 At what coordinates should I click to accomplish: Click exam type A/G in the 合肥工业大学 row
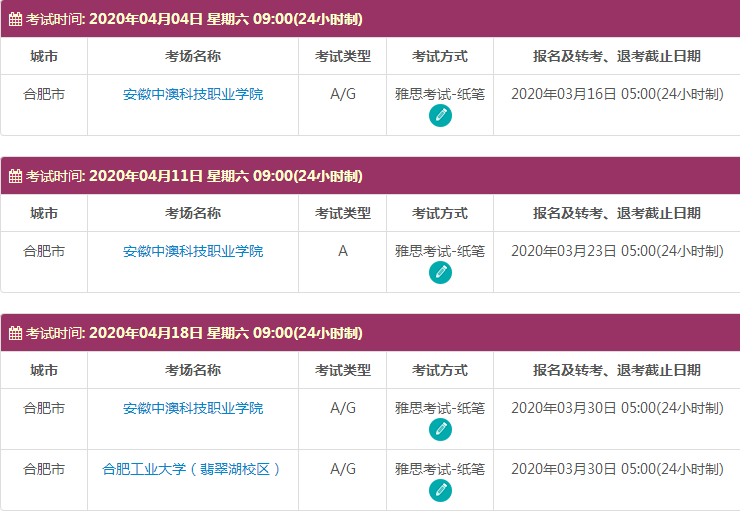click(343, 469)
